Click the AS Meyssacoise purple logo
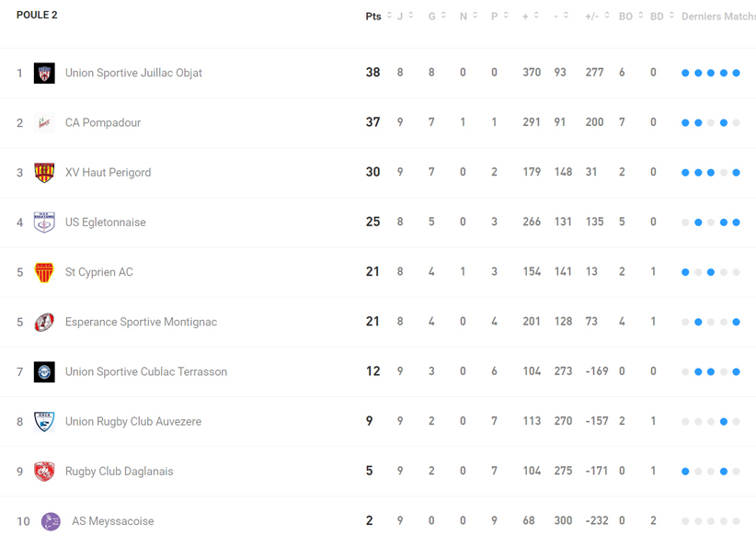 [51, 521]
